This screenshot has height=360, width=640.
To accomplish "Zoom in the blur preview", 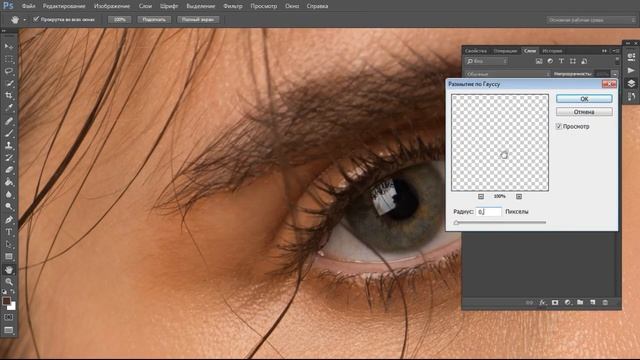I will [x=519, y=197].
